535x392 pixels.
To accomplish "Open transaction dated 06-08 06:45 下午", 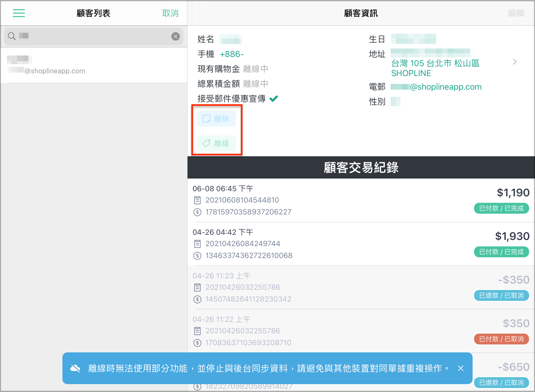I will tap(361, 200).
